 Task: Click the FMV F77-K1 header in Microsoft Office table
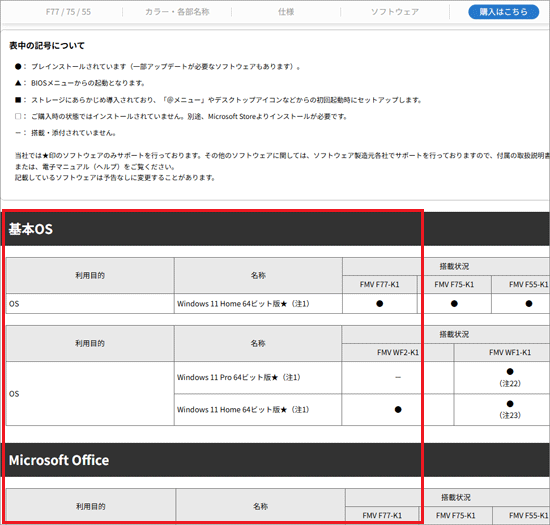pos(382,516)
